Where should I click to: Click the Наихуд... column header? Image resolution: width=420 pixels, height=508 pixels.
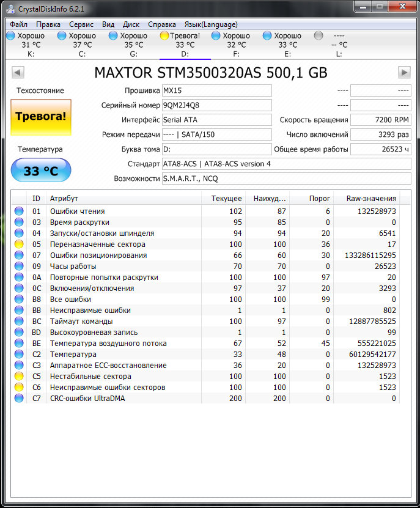click(268, 199)
